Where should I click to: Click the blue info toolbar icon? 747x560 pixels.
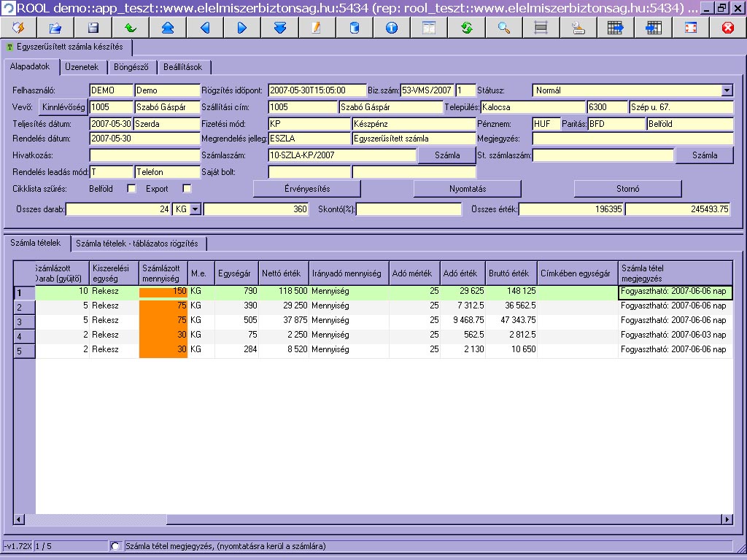pos(391,28)
